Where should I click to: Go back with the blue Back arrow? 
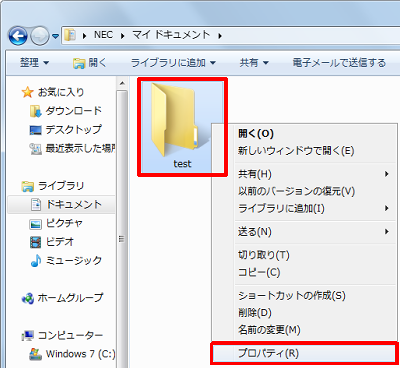tap(18, 36)
